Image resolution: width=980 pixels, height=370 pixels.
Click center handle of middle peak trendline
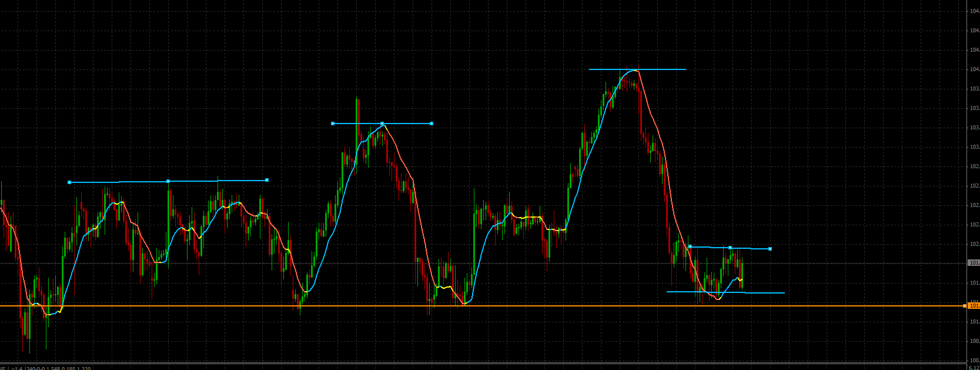pyautogui.click(x=382, y=124)
